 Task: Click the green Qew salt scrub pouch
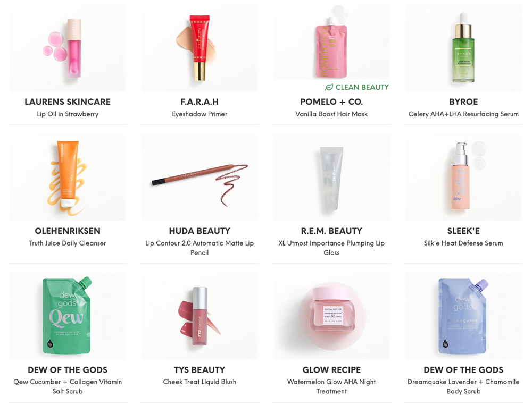click(68, 316)
